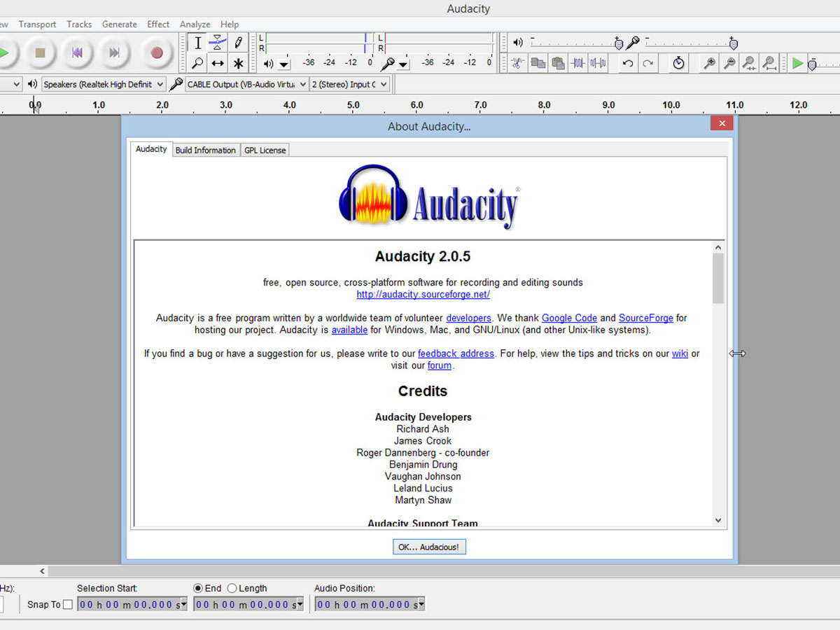Open the input meter dropdown arrow
The image size is (840, 630).
point(403,64)
